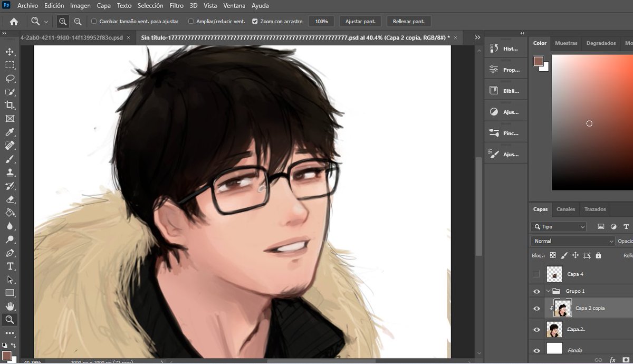Click the Ajustar pant. button

(360, 22)
